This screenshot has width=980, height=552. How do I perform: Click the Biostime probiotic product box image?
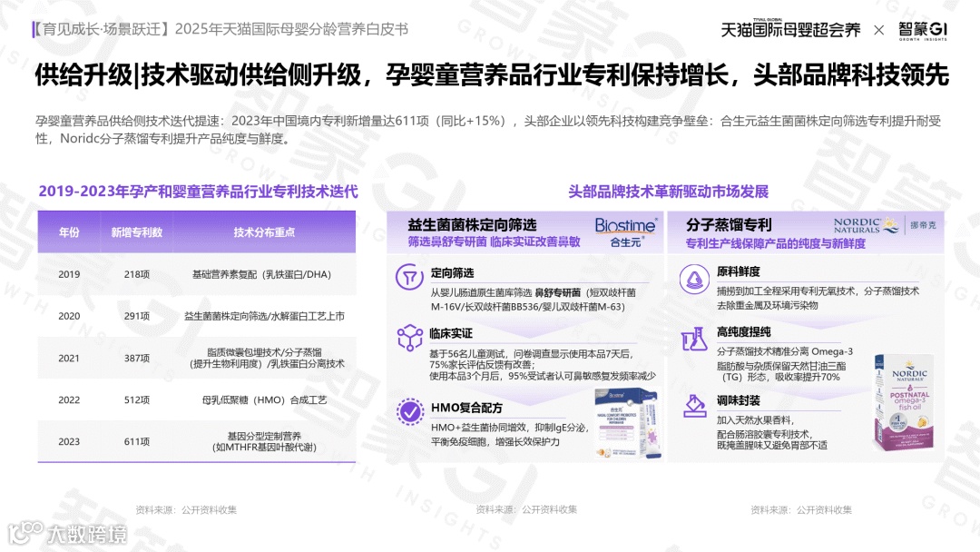pyautogui.click(x=627, y=422)
